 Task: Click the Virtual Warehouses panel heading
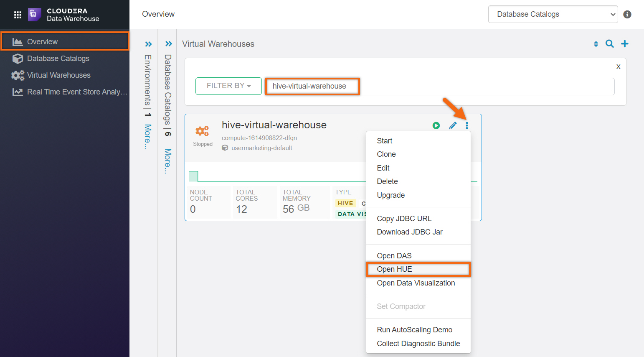click(x=218, y=44)
